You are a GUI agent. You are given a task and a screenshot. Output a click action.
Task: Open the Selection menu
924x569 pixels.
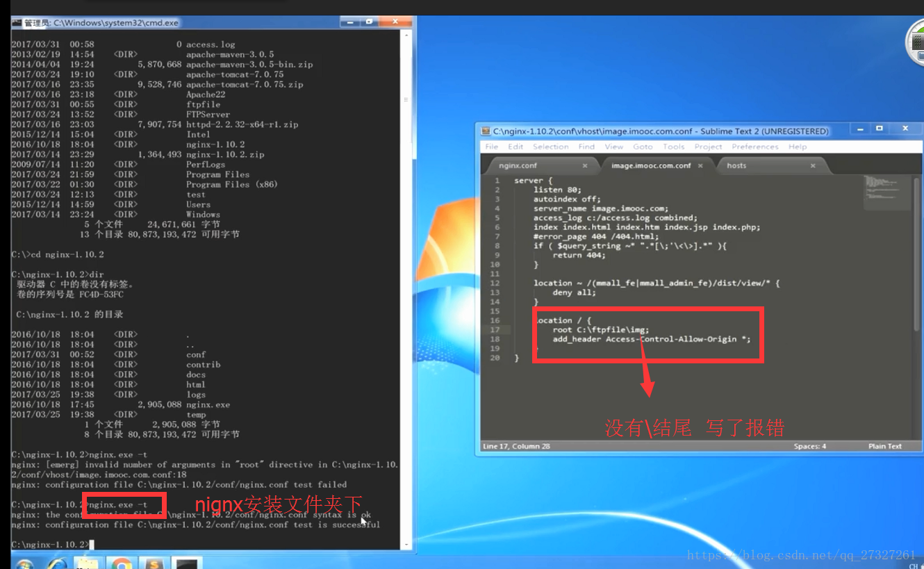[551, 147]
